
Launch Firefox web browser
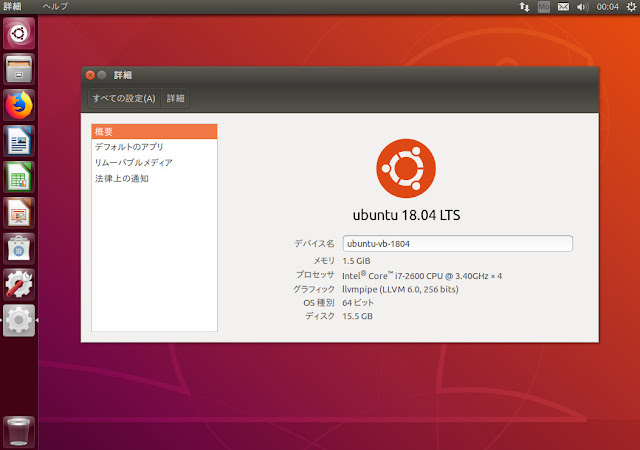[19, 105]
